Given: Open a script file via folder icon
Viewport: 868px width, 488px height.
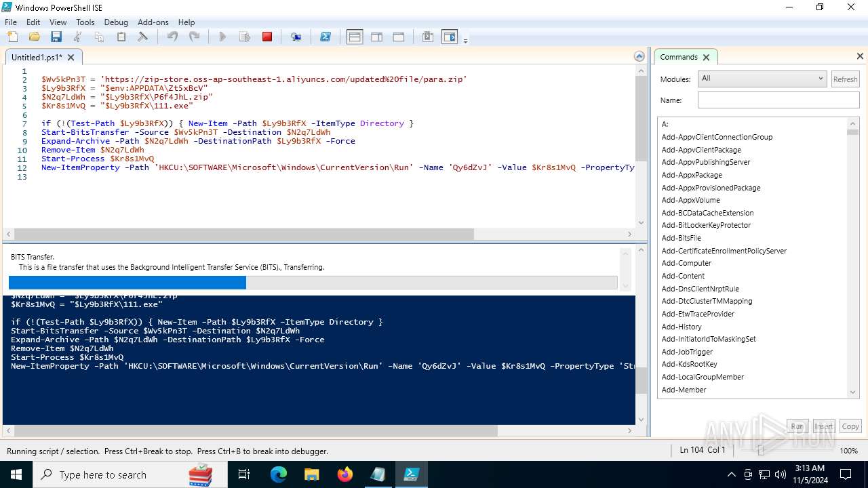Looking at the screenshot, I should coord(34,37).
